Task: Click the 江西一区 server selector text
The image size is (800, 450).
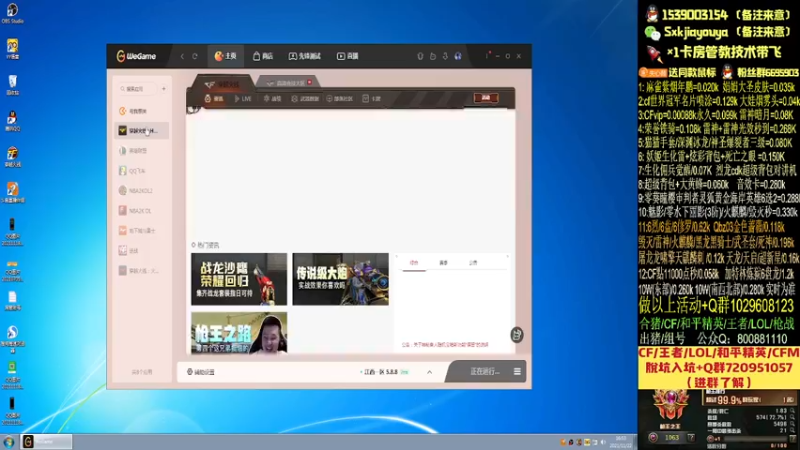Action: pyautogui.click(x=381, y=372)
